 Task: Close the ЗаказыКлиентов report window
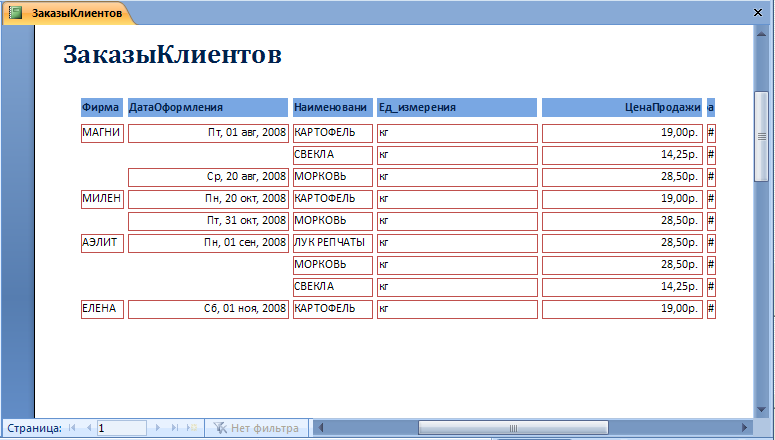pyautogui.click(x=758, y=13)
